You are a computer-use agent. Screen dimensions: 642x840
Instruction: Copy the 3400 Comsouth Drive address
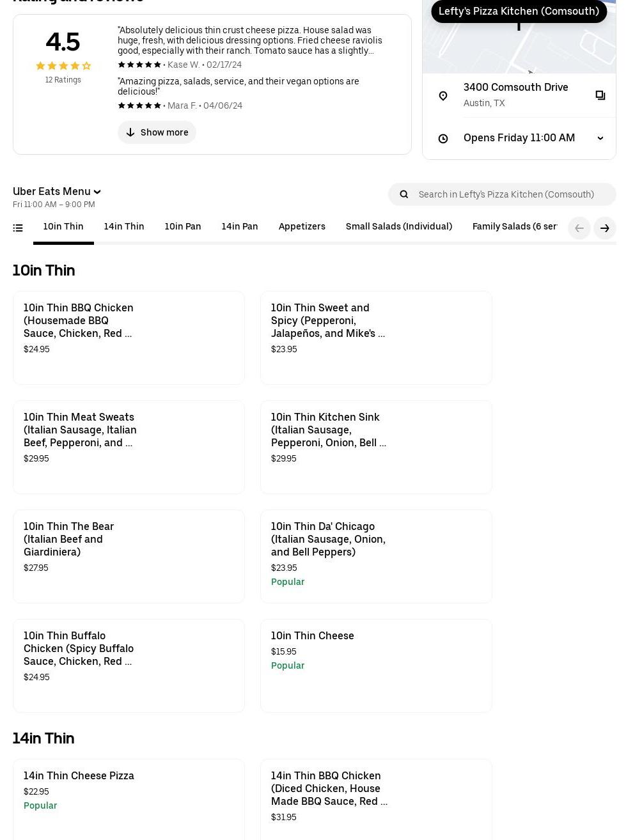(x=600, y=95)
